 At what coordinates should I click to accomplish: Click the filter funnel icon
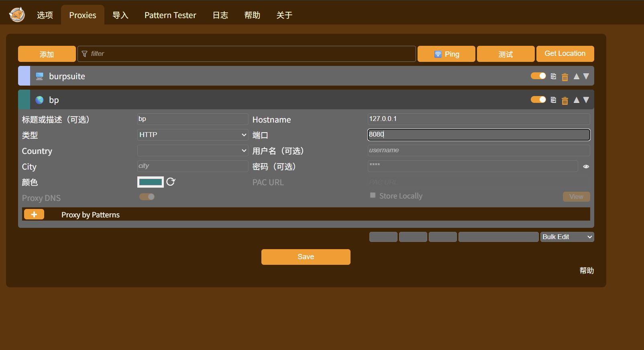coord(84,54)
